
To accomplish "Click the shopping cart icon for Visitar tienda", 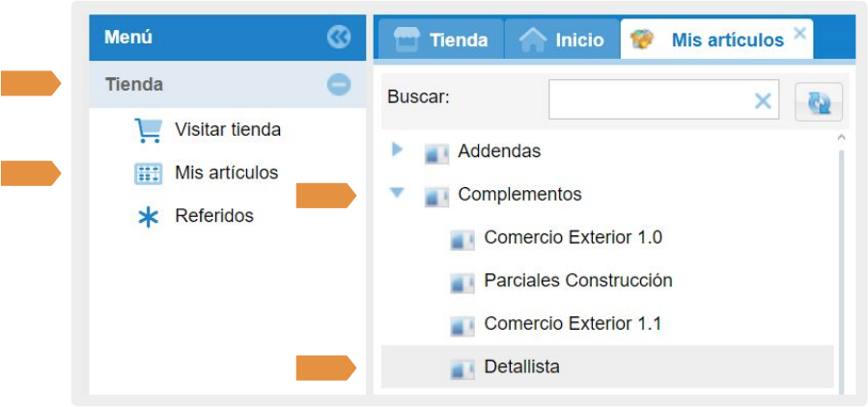I will tap(148, 130).
